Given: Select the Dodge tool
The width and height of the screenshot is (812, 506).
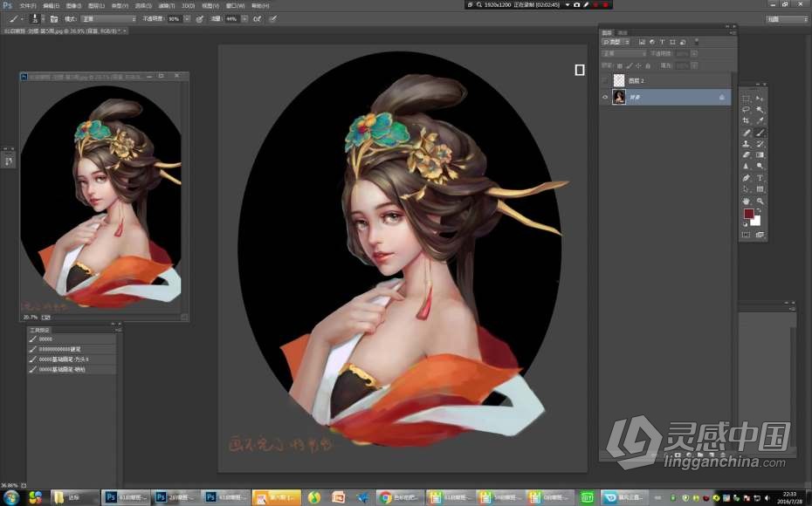Looking at the screenshot, I should (x=760, y=166).
